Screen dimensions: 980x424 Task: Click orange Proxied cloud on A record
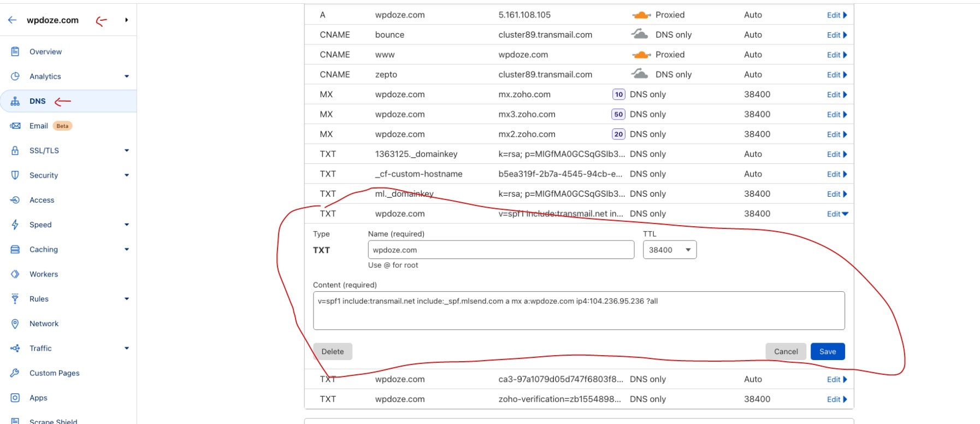coord(641,15)
